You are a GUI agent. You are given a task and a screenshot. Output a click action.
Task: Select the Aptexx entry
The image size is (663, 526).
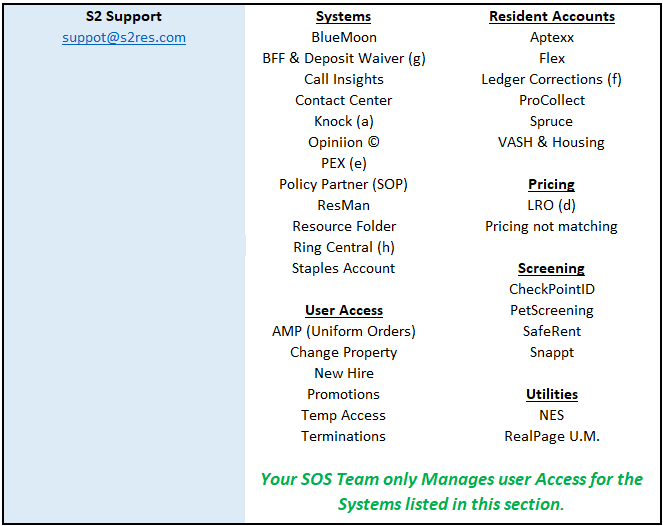click(552, 38)
